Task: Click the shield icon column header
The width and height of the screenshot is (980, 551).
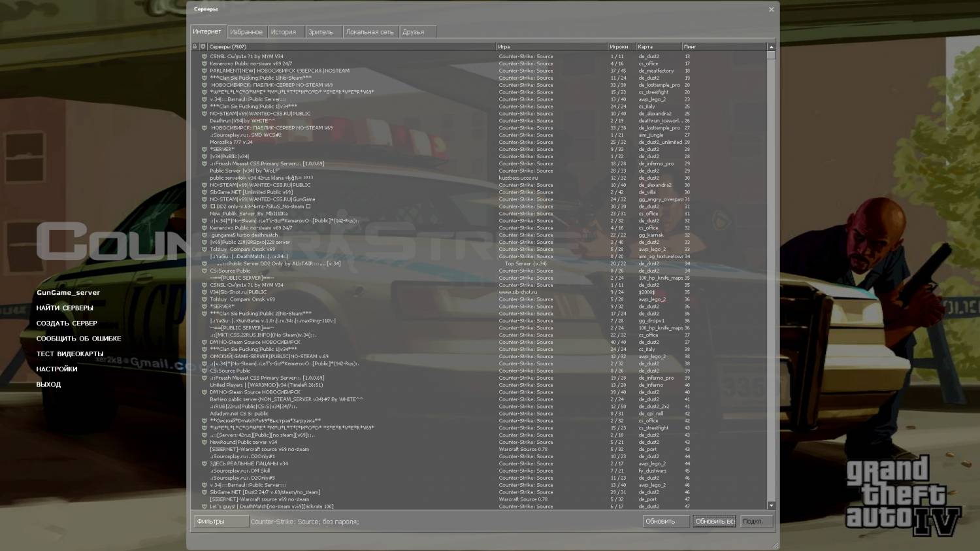Action: (x=203, y=46)
